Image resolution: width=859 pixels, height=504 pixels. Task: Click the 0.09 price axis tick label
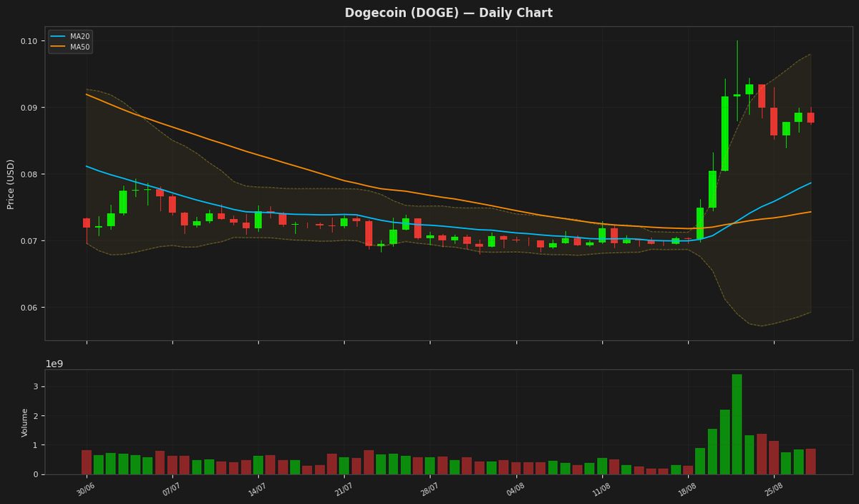[x=29, y=107]
